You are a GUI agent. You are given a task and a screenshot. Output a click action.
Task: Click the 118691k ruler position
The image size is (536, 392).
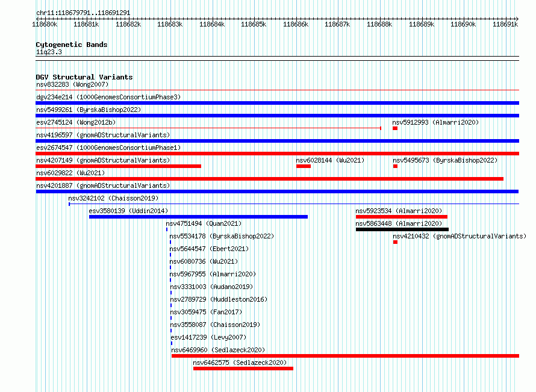click(505, 24)
